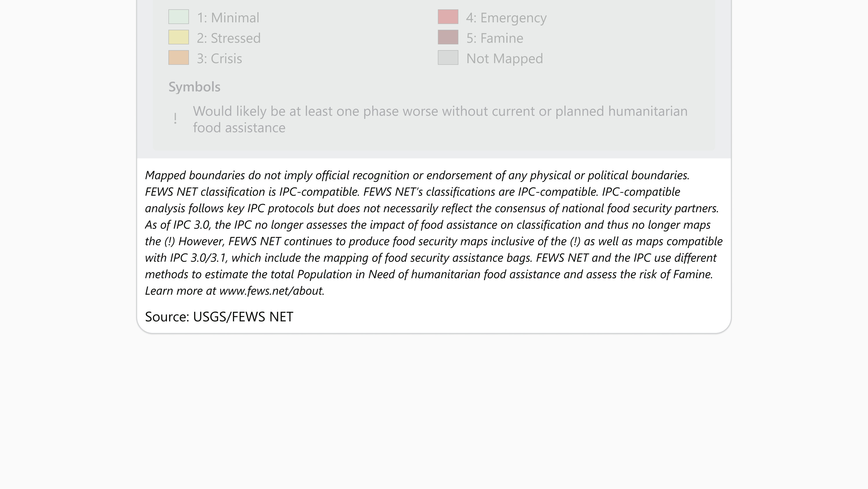Image resolution: width=868 pixels, height=489 pixels.
Task: Select the '3: Crisis' legend label
Action: (219, 59)
